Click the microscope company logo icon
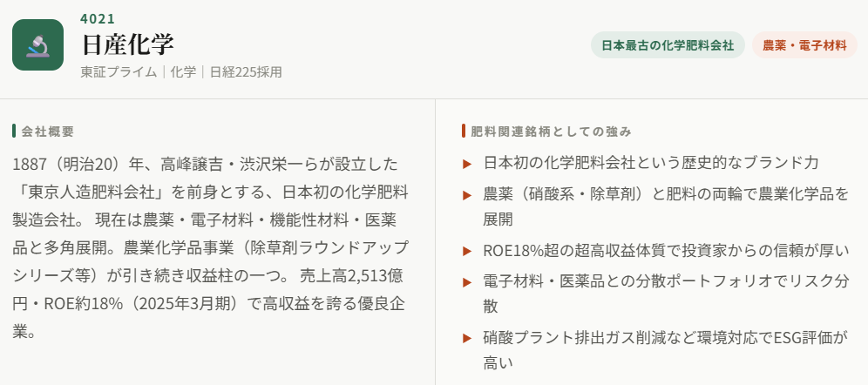Image resolution: width=868 pixels, height=385 pixels. click(37, 45)
